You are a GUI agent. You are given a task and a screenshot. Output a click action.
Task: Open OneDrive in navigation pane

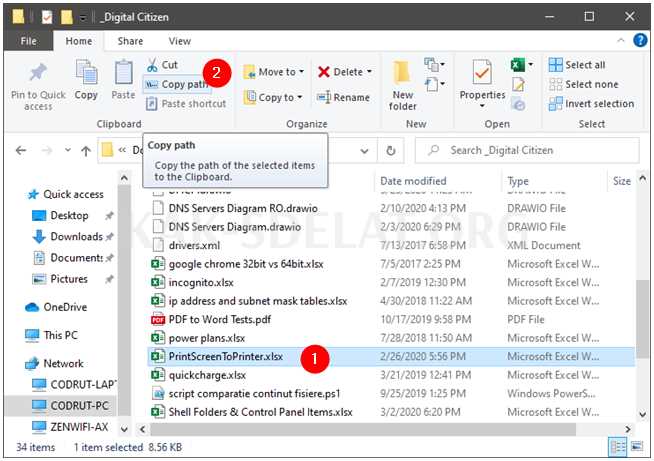click(56, 307)
